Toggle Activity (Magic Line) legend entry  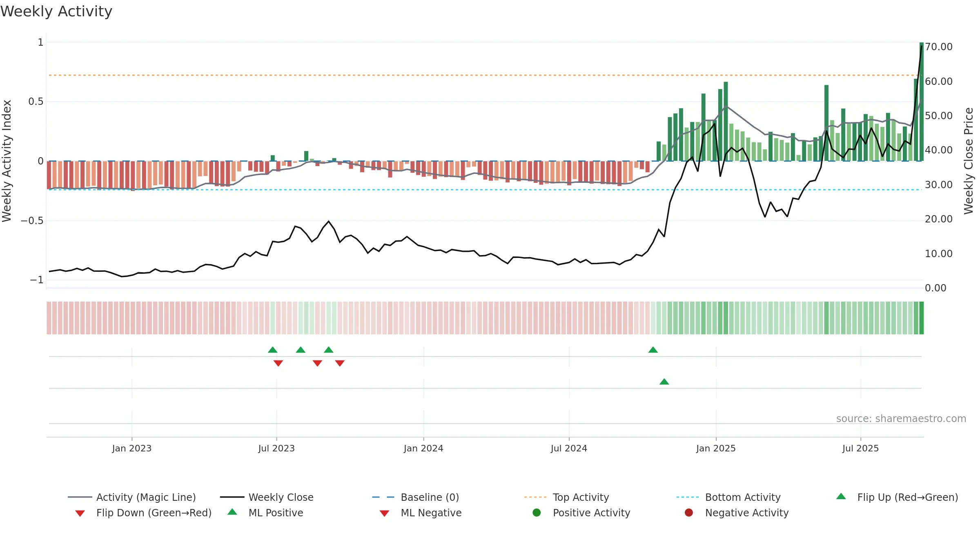[x=132, y=497]
